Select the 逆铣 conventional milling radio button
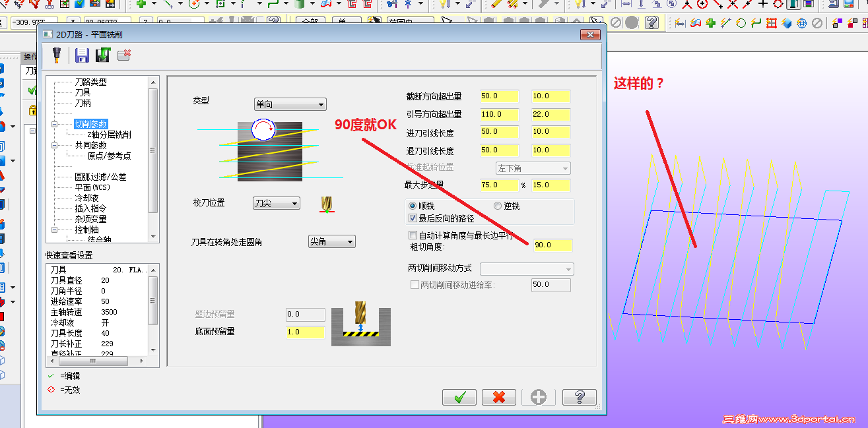Screen dimensions: 868x428 [x=498, y=206]
